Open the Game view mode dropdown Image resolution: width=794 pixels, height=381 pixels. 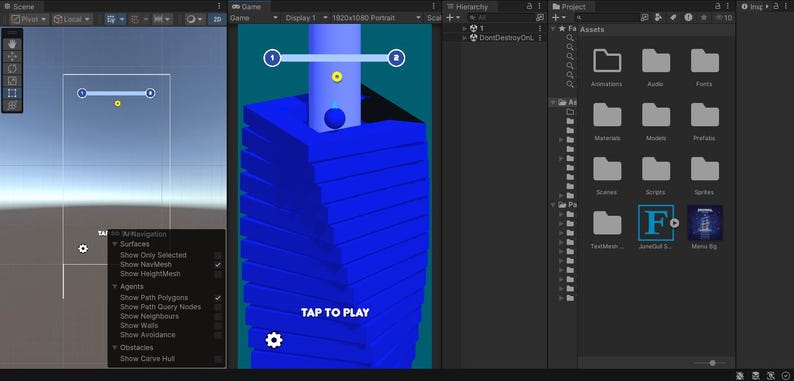254,18
